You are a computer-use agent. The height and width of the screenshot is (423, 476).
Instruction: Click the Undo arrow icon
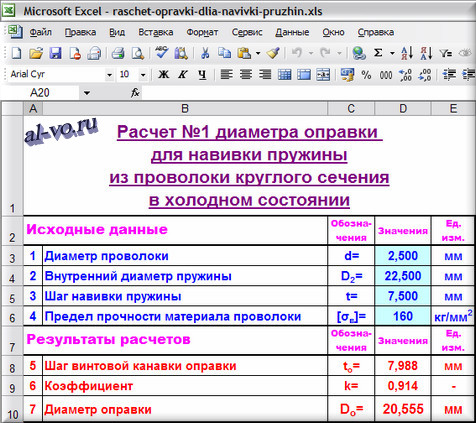click(x=297, y=53)
